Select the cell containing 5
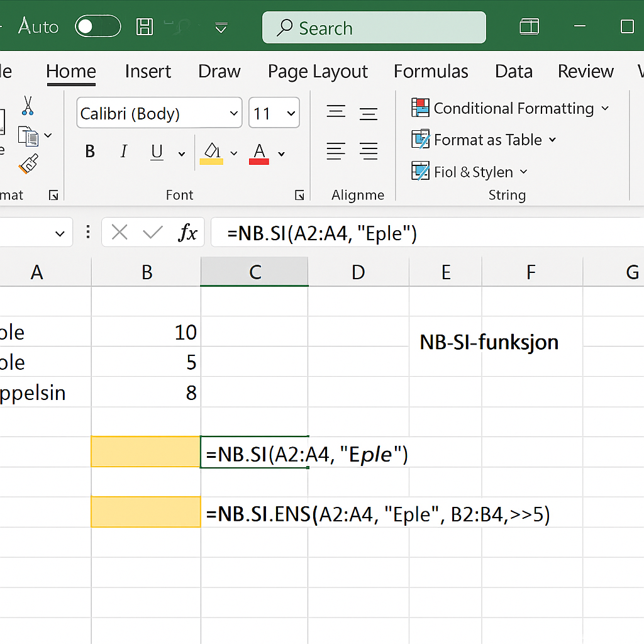 tap(146, 362)
